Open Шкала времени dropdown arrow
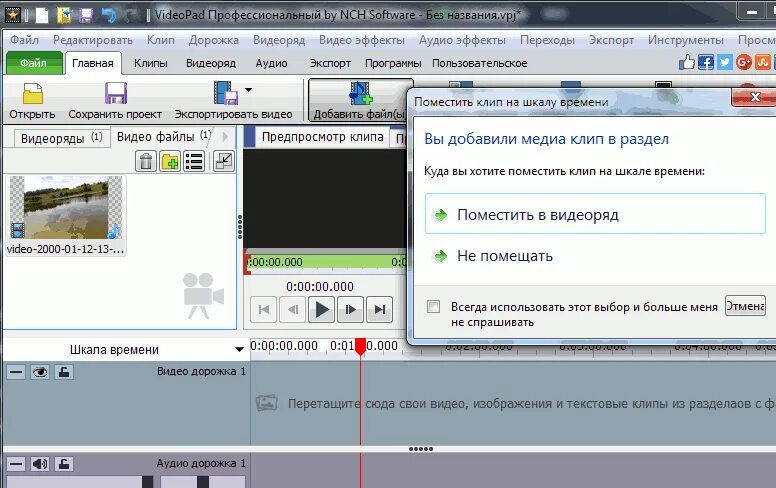 point(240,349)
